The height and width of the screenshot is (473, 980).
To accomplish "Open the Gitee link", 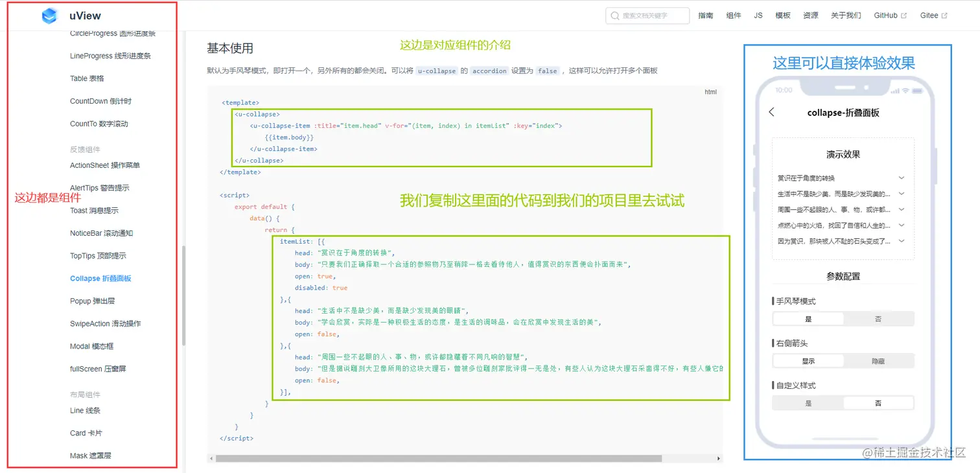I will pos(933,16).
